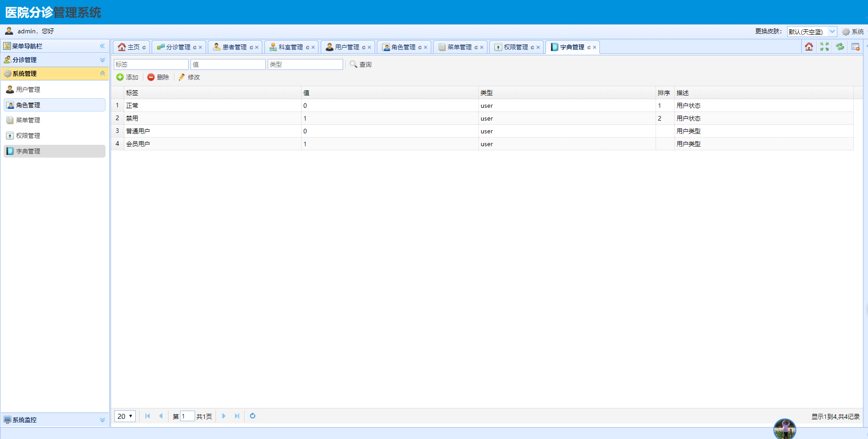The width and height of the screenshot is (868, 439).
Task: Click the home icon in the tab toolbar
Action: pos(809,47)
